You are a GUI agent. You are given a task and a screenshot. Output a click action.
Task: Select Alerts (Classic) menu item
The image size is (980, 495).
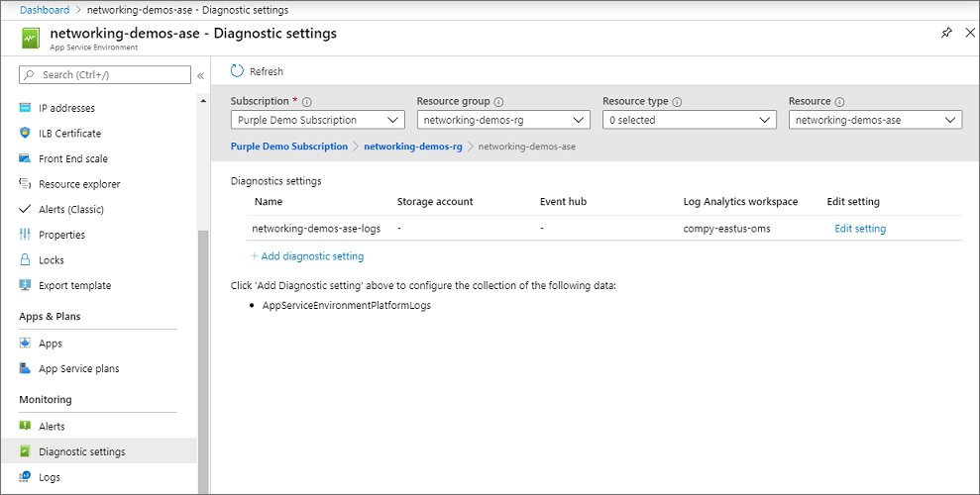71,210
